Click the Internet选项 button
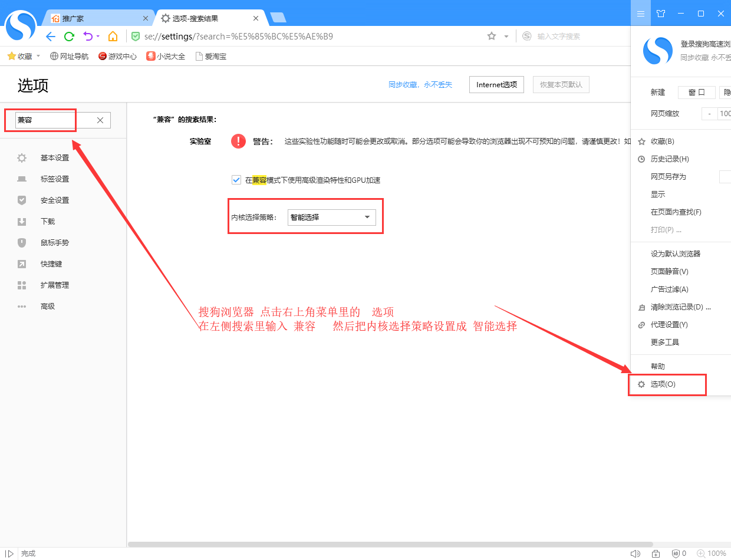The image size is (731, 560). [496, 85]
